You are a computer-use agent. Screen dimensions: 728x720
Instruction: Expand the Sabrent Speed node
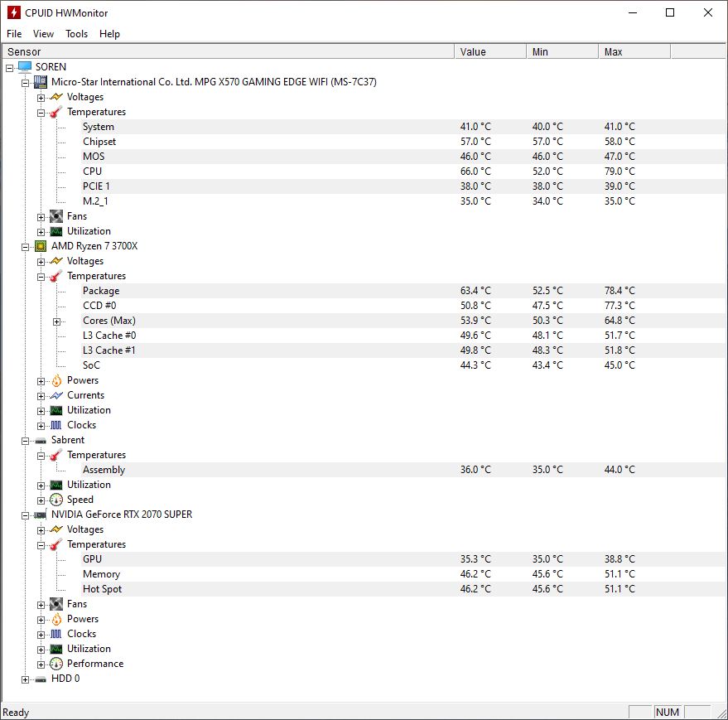(41, 501)
